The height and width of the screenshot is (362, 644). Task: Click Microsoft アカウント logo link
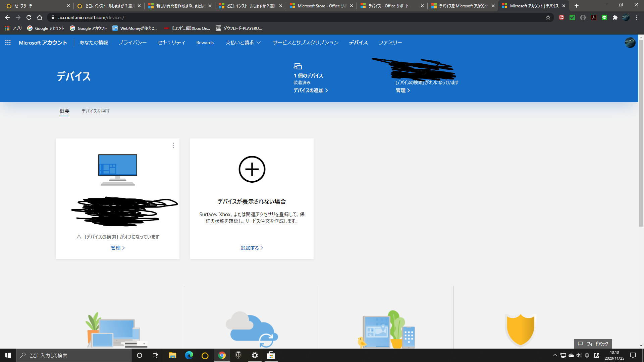[x=43, y=43]
